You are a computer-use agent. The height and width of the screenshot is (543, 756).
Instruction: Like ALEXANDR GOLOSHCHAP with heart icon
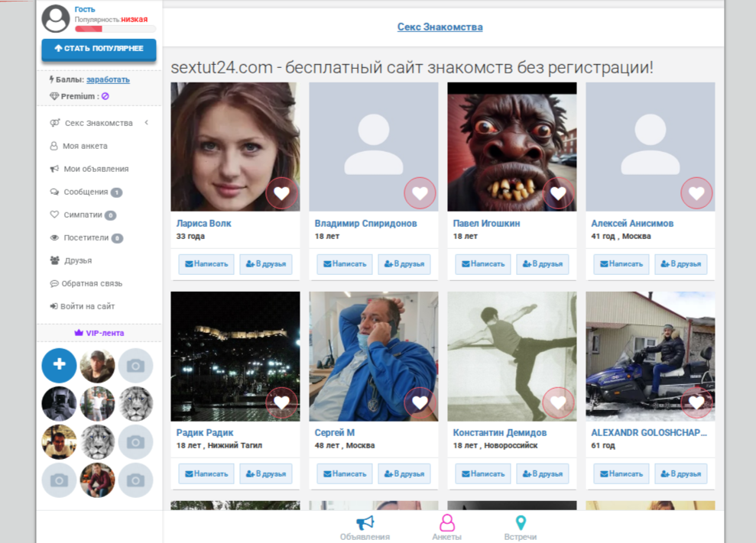pos(696,402)
